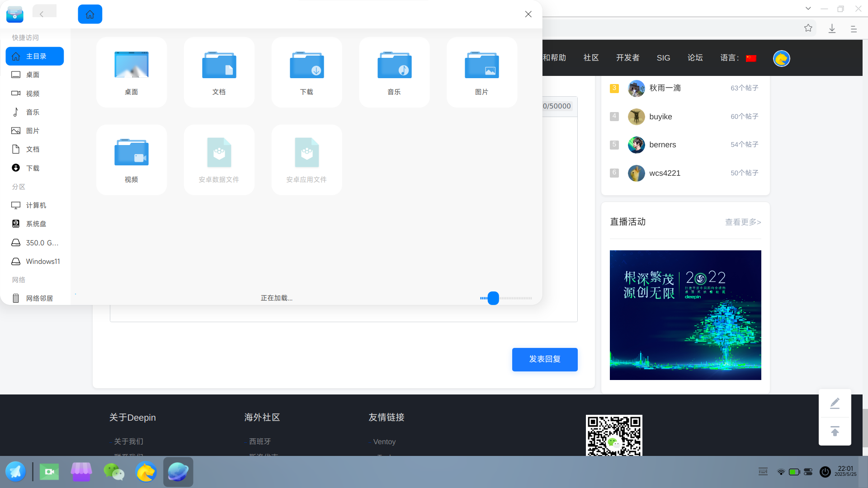The height and width of the screenshot is (488, 868).
Task: Select 音乐 in the quick access sidebar
Action: (x=33, y=112)
